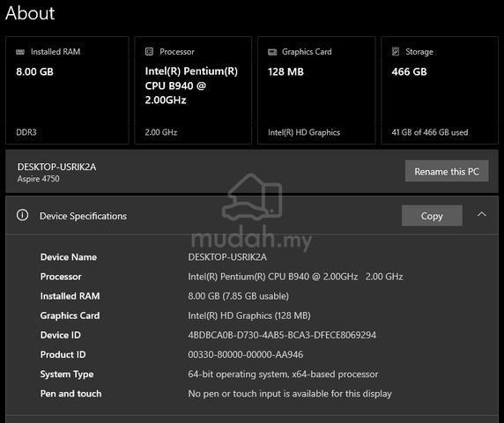The height and width of the screenshot is (423, 504).
Task: Open the Installed RAM 8.00 GB card
Action: (67, 90)
